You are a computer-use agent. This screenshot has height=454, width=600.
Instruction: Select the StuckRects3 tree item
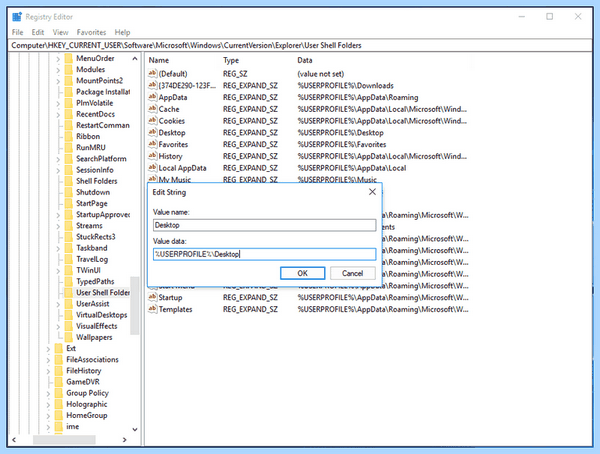click(x=96, y=237)
